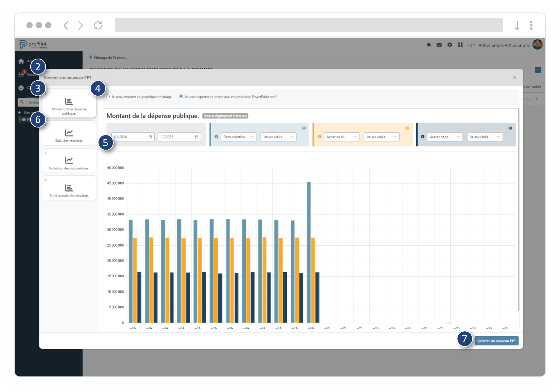
Task: Open the notifications bell icon
Action: tap(429, 45)
